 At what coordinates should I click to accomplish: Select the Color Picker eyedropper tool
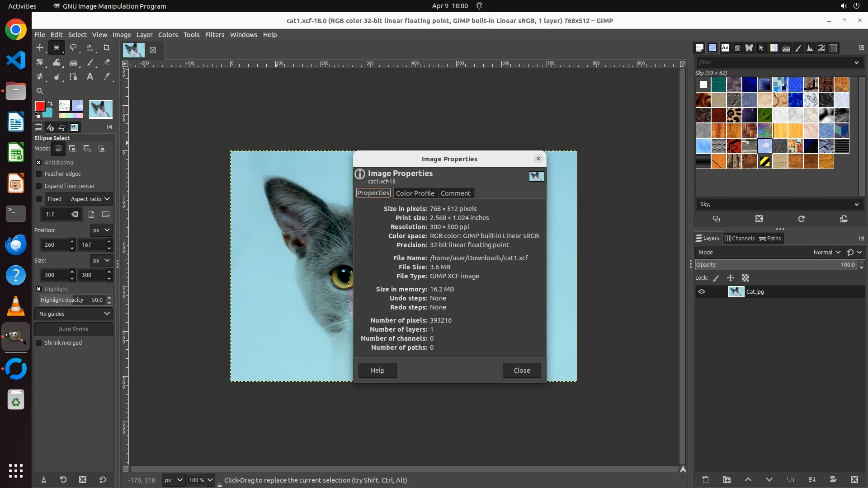tap(107, 77)
